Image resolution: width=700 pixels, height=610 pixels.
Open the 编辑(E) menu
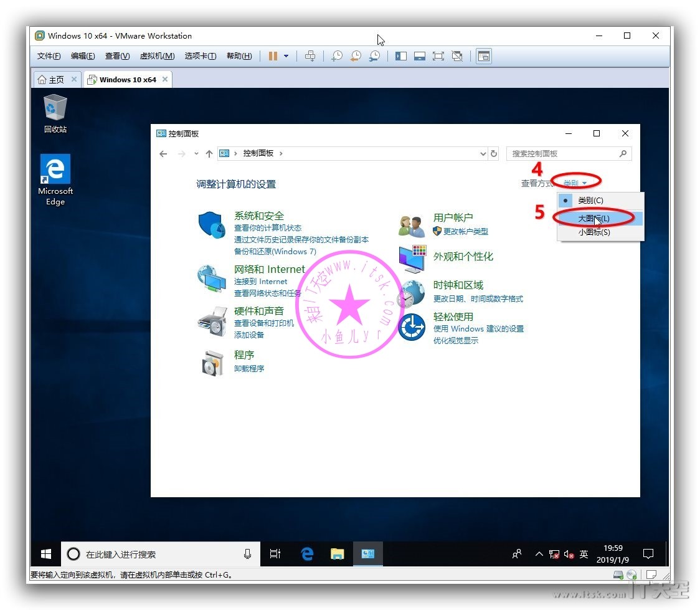pos(83,56)
